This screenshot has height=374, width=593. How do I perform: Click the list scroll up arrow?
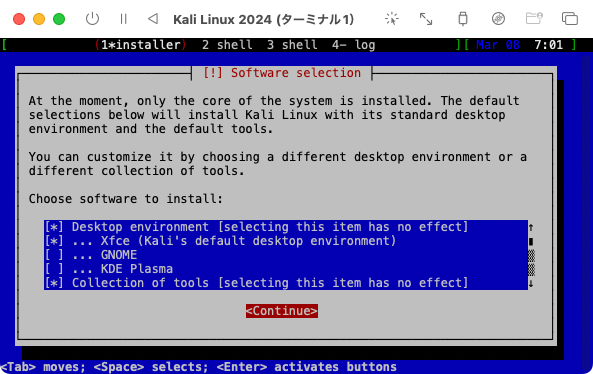pyautogui.click(x=531, y=227)
